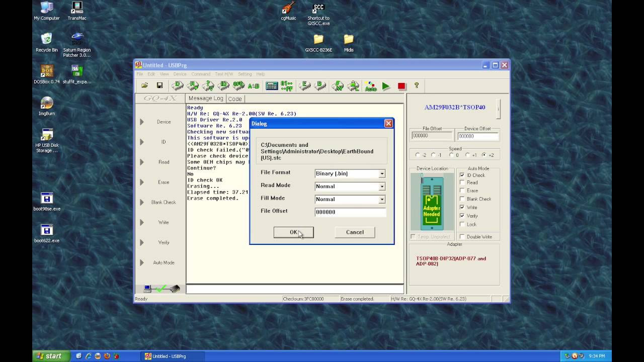Click the chip icon labeled W in toolbar
The width and height of the screenshot is (644, 362).
coord(338,86)
